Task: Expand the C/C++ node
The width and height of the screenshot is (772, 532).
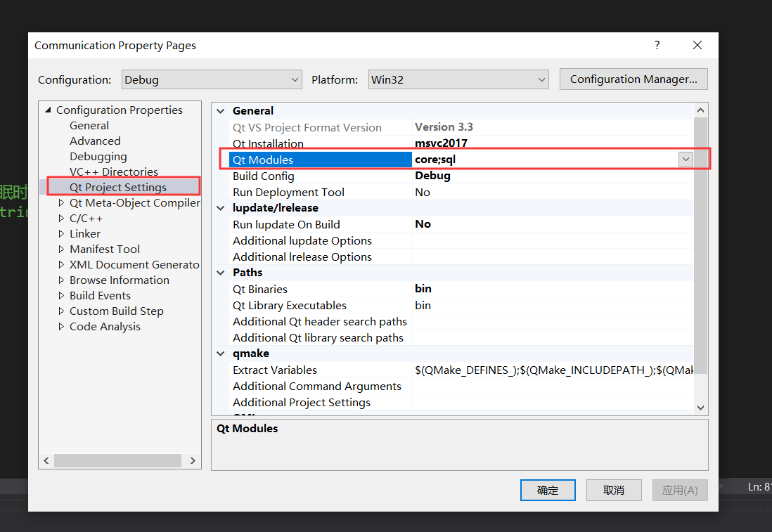Action: (x=61, y=218)
